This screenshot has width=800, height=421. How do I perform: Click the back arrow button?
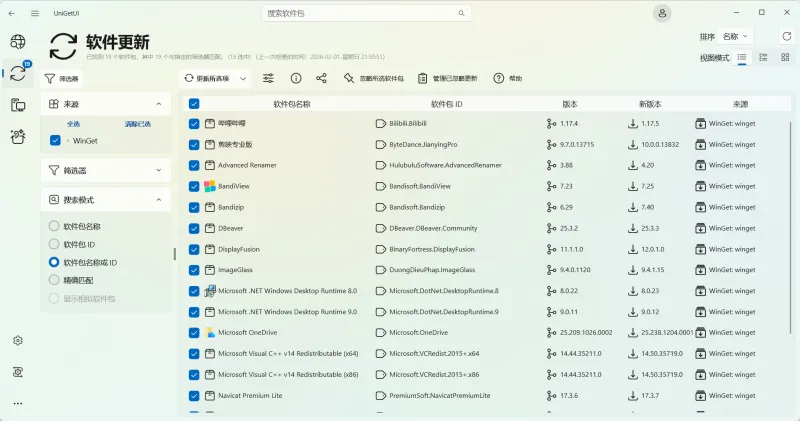pyautogui.click(x=12, y=13)
